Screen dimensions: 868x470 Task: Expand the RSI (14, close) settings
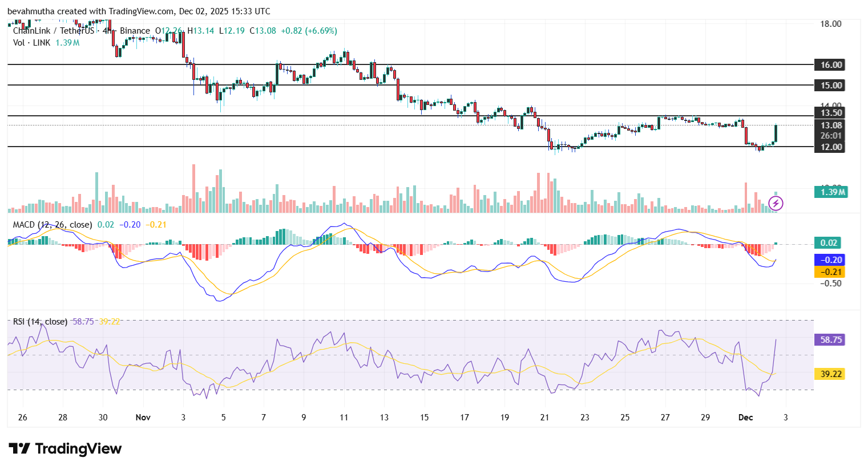click(x=40, y=322)
